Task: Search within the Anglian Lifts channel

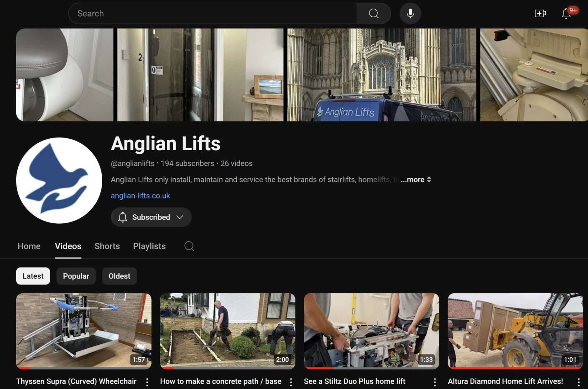Action: [x=189, y=246]
